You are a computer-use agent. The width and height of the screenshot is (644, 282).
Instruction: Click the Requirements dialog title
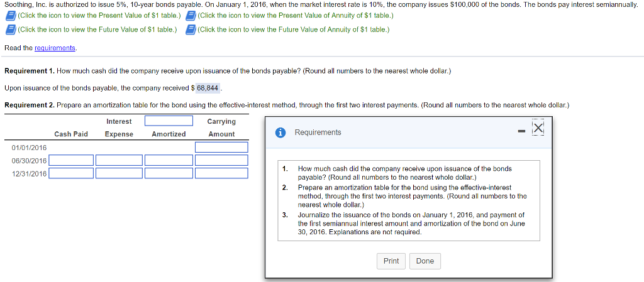point(318,133)
